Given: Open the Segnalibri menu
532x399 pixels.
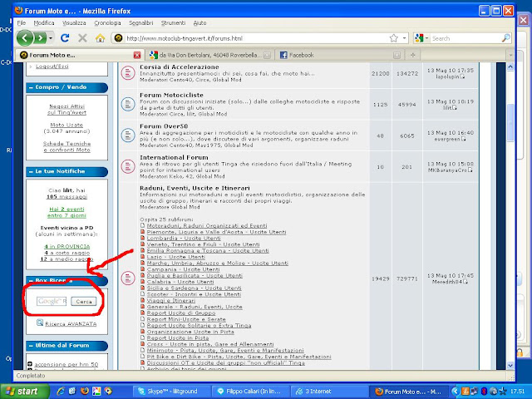Looking at the screenshot, I should point(140,22).
